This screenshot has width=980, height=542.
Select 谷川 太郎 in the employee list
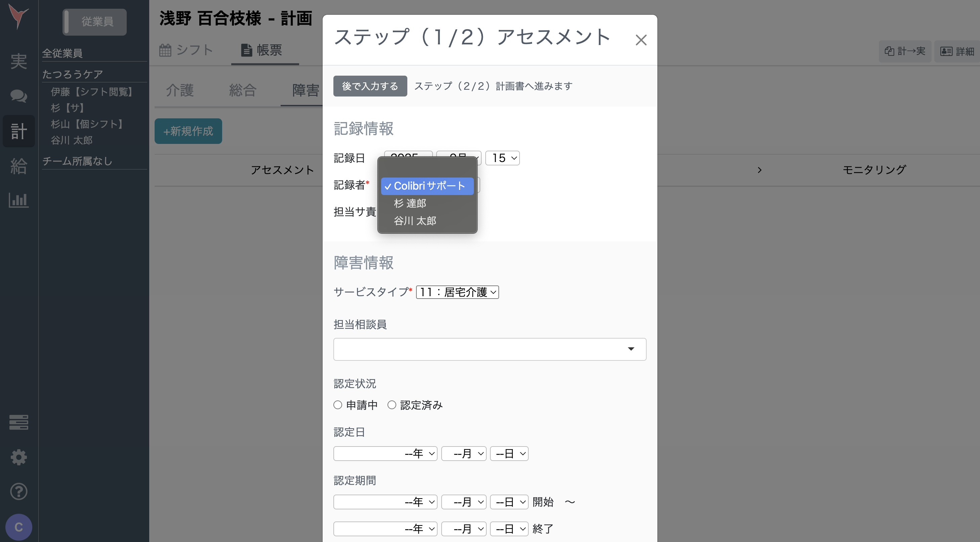coord(72,141)
